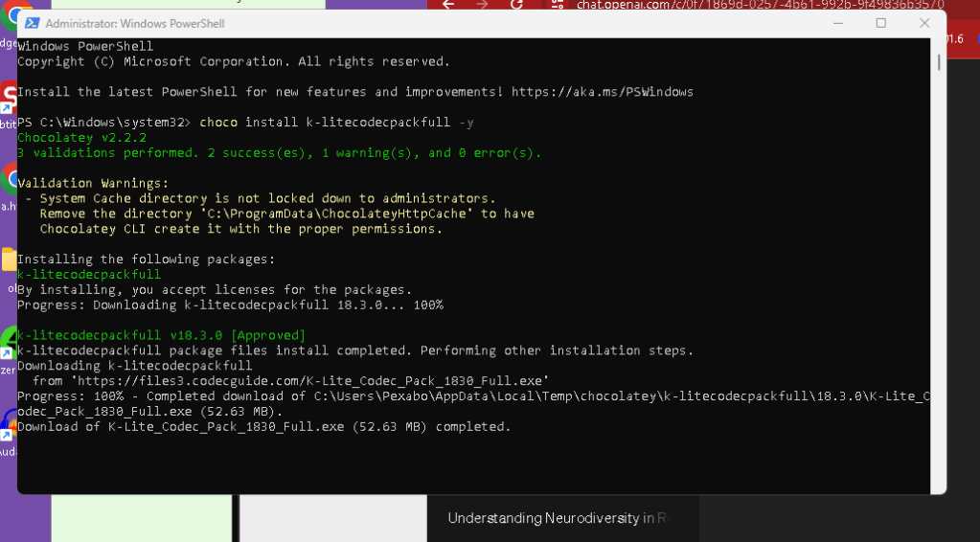Click the '3 validations performed' status line

(280, 152)
